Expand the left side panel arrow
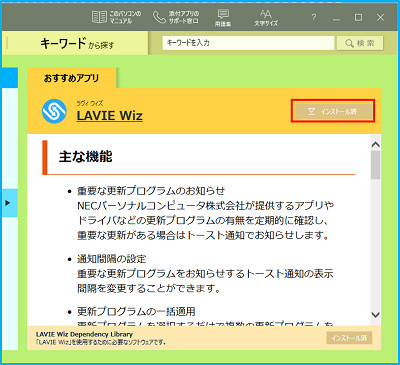Screen dimensions: 400x365 point(9,202)
